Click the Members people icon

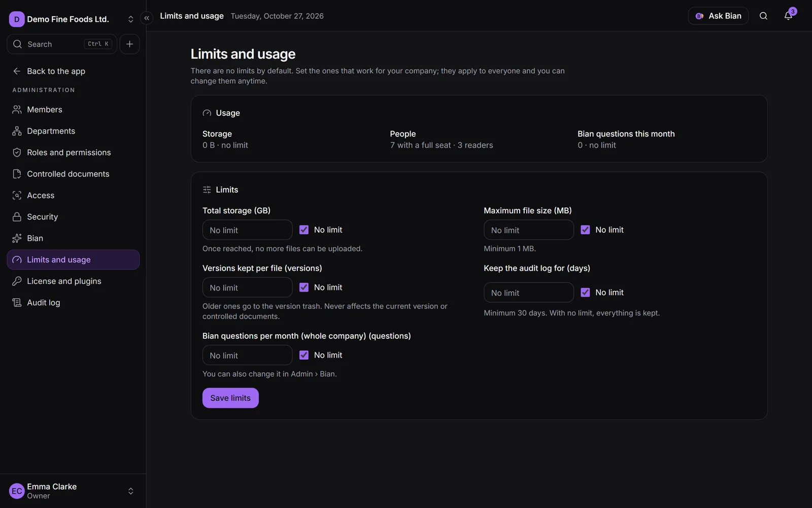pos(17,110)
